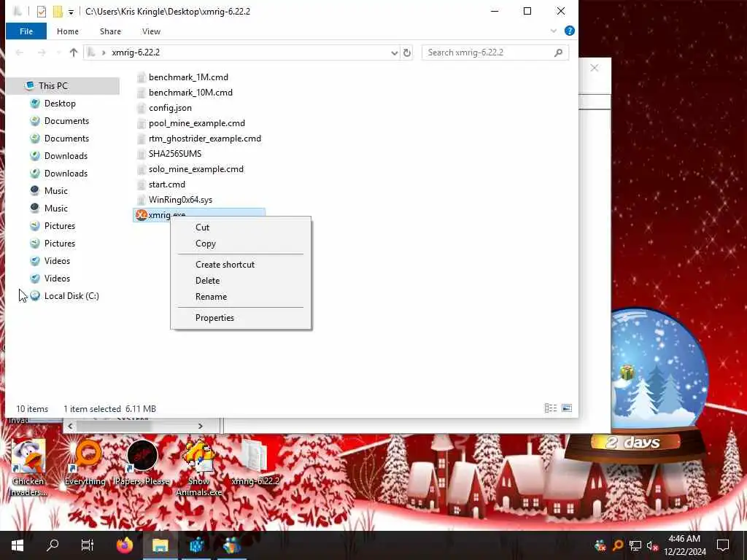This screenshot has height=560, width=747.
Task: Click the Back navigation arrow
Action: 20,52
